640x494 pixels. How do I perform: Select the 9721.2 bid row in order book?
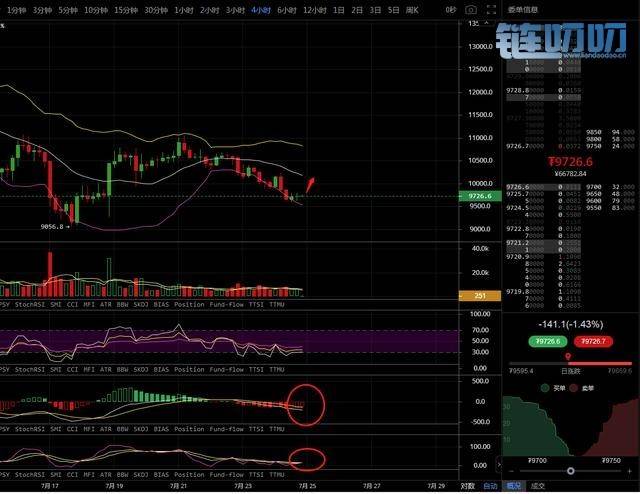[x=544, y=243]
